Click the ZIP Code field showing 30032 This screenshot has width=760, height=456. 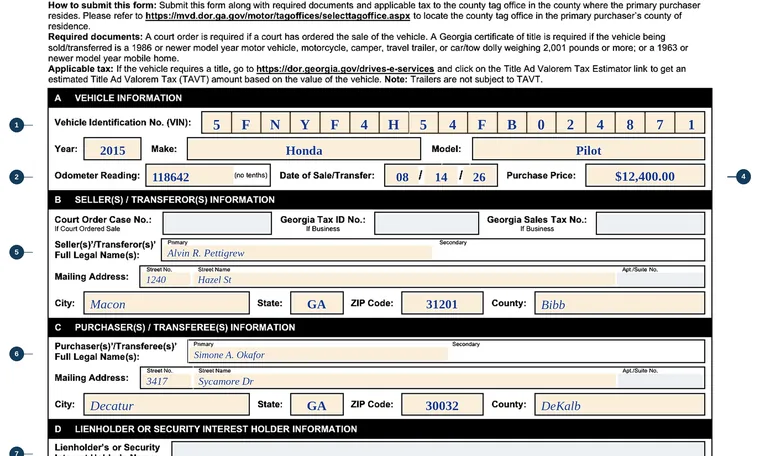(442, 404)
